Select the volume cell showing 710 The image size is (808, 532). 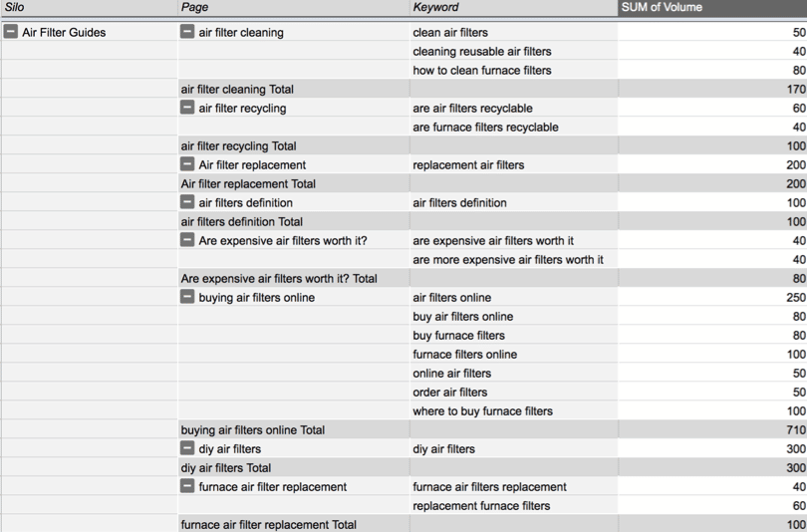point(712,430)
